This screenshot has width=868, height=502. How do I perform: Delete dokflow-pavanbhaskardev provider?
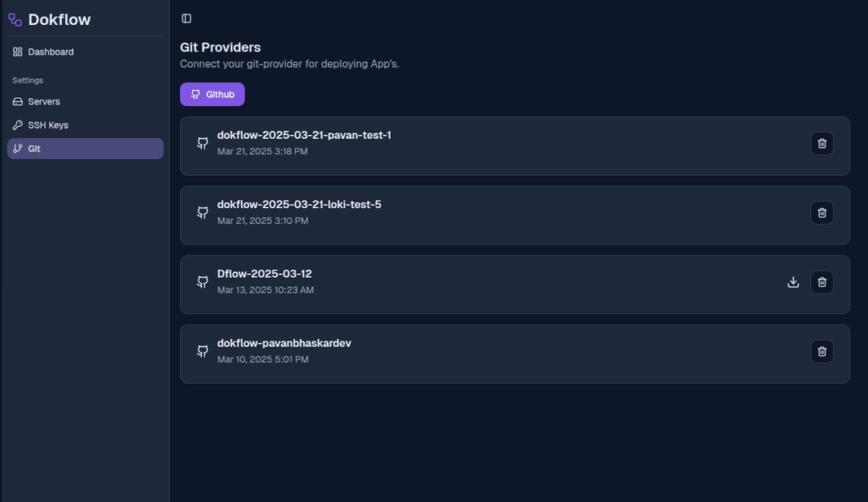point(822,352)
